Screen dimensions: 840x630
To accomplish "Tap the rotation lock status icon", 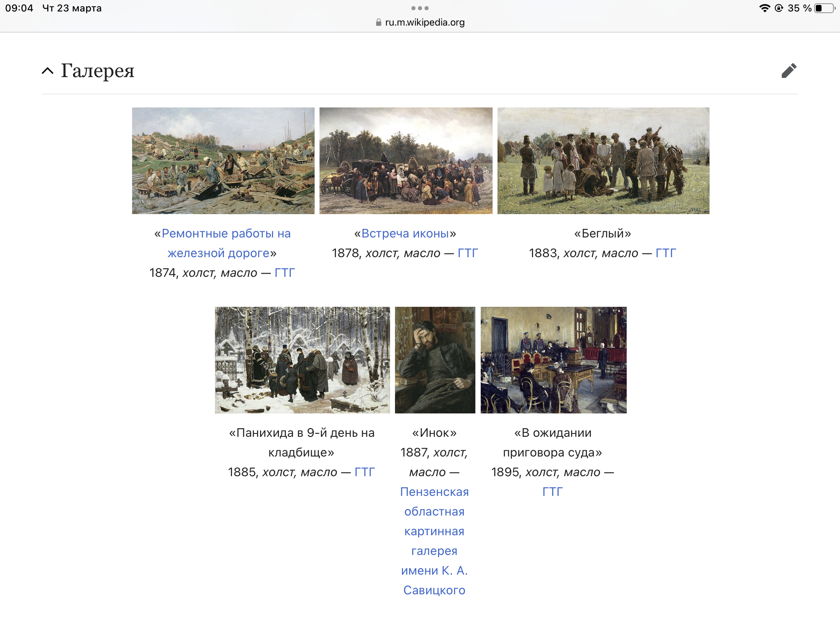I will click(x=779, y=8).
